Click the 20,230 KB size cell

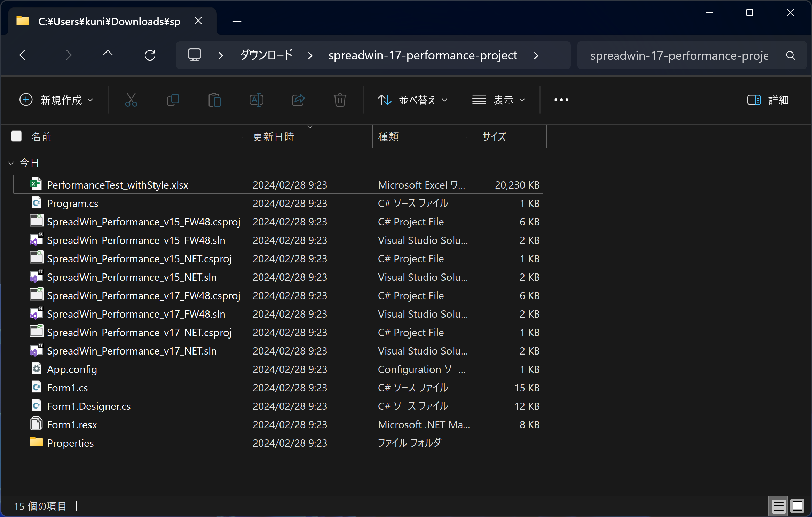517,185
